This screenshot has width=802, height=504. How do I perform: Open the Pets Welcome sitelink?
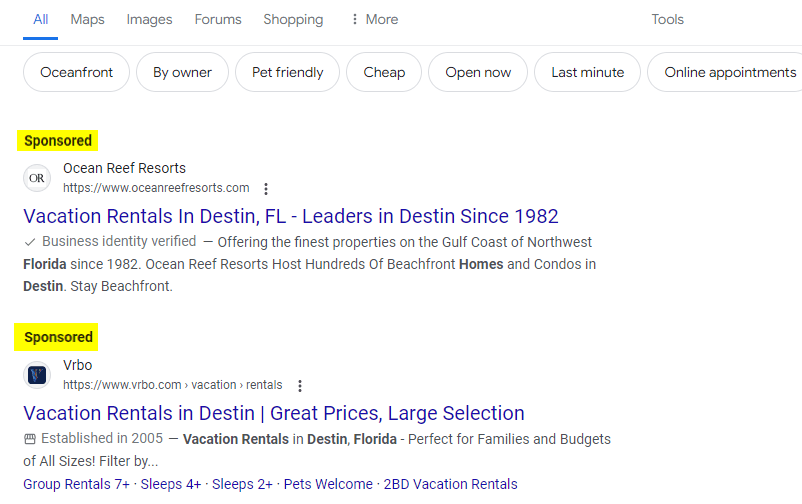point(328,484)
